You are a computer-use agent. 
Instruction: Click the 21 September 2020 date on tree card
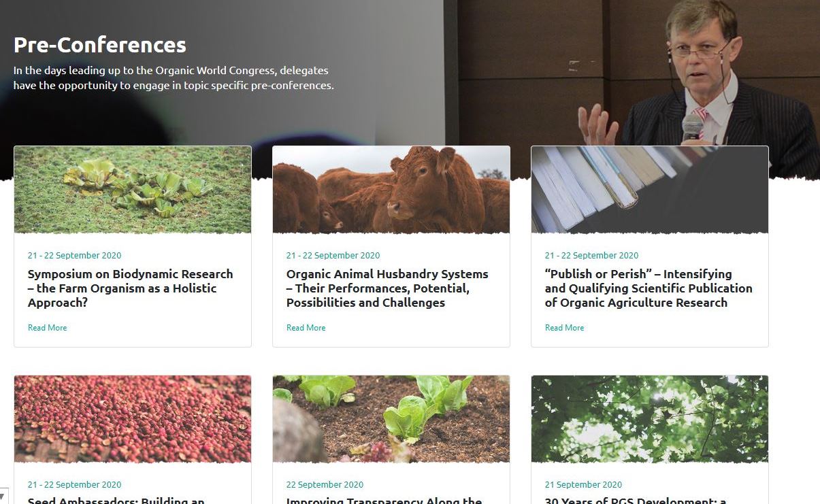click(583, 485)
